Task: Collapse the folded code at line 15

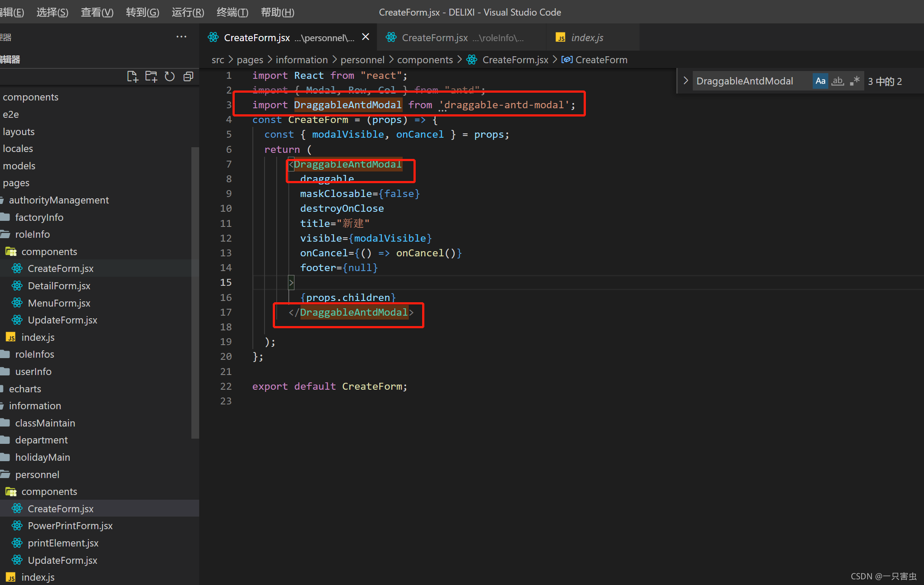Action: click(291, 282)
